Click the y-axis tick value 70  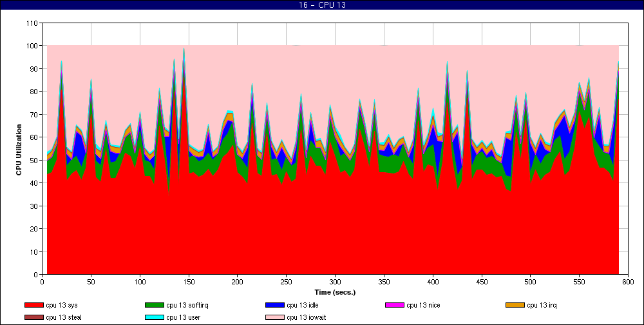click(35, 114)
